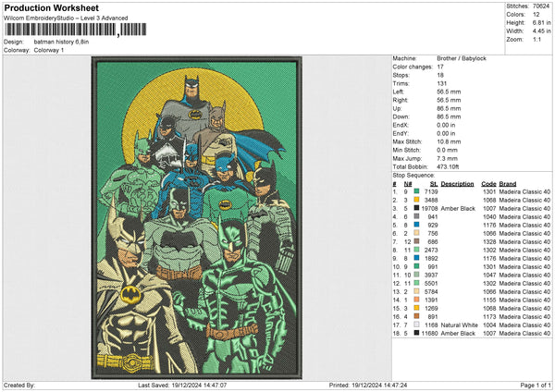Select the "Colorway 1" value
555x392 pixels.
49,50
